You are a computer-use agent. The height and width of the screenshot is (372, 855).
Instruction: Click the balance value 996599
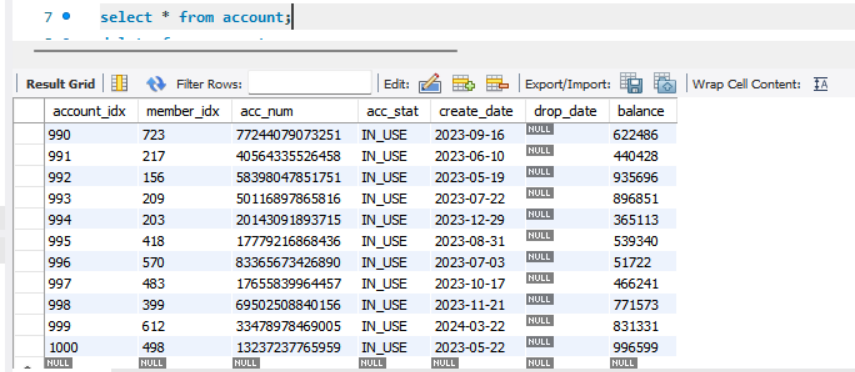click(643, 347)
